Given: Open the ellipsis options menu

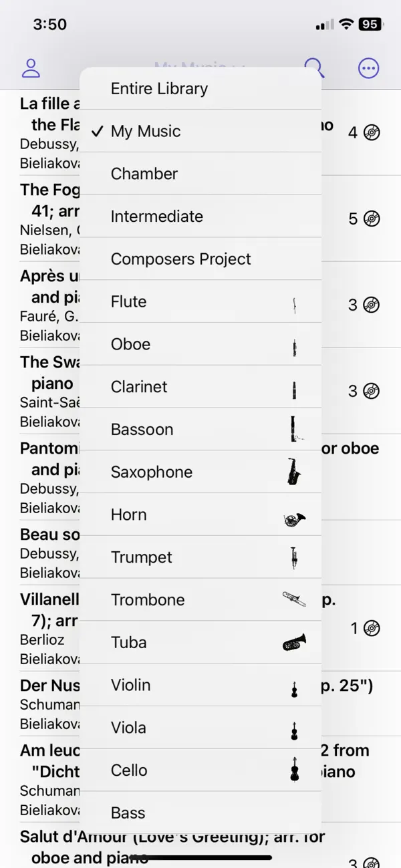Looking at the screenshot, I should tap(368, 67).
